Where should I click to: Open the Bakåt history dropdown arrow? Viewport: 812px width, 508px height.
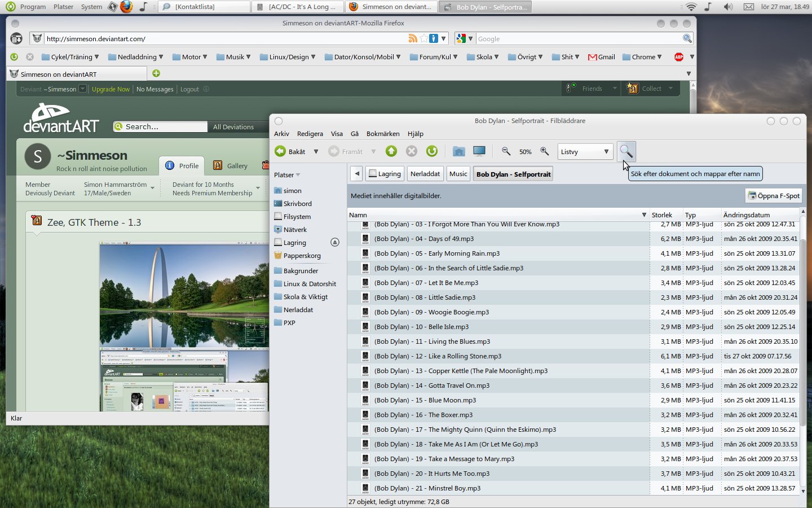316,151
